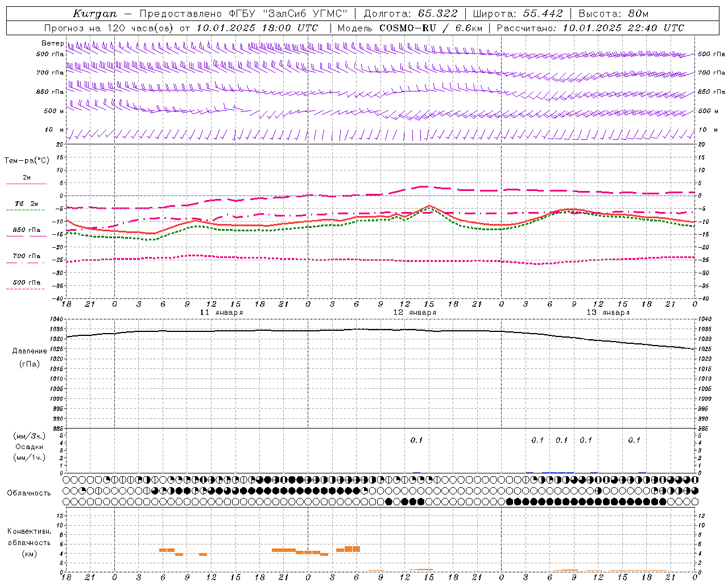Click the "(гПа)" unit under Давление

tap(30, 364)
